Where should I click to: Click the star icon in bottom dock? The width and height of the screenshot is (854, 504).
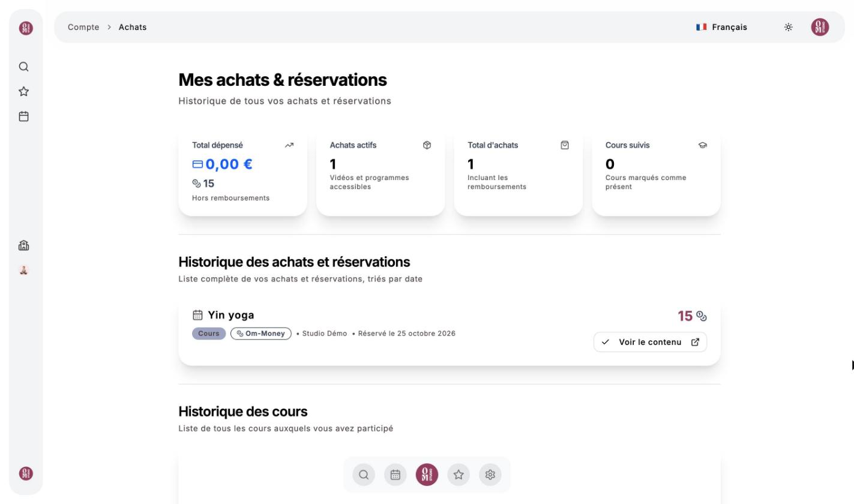[459, 475]
